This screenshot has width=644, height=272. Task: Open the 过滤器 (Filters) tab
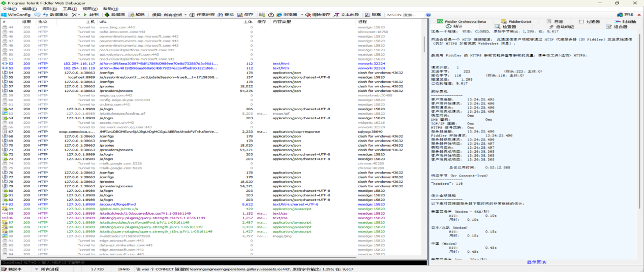coord(589,21)
